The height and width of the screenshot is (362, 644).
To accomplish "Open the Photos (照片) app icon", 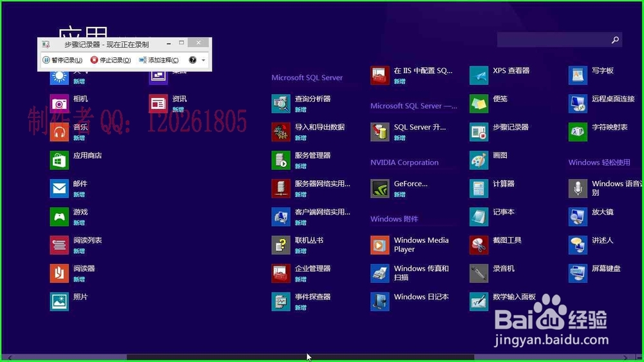I will pos(59,302).
